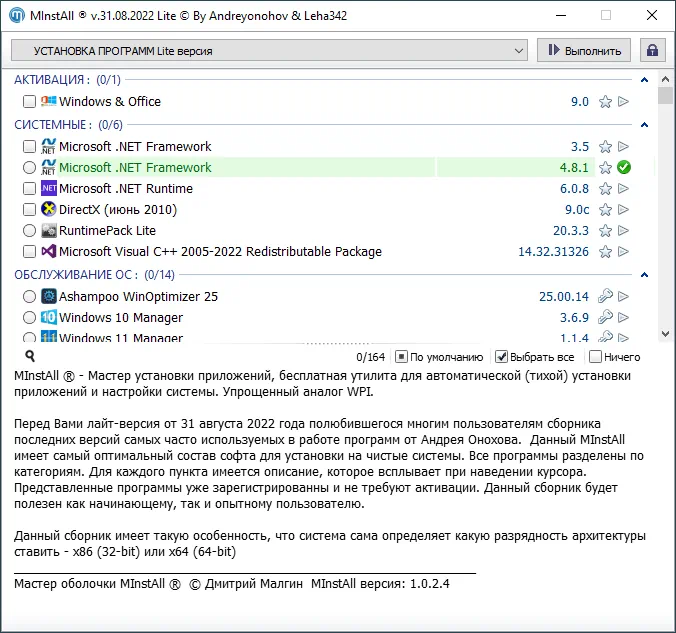Click Windows & Office version 9.0

point(580,102)
